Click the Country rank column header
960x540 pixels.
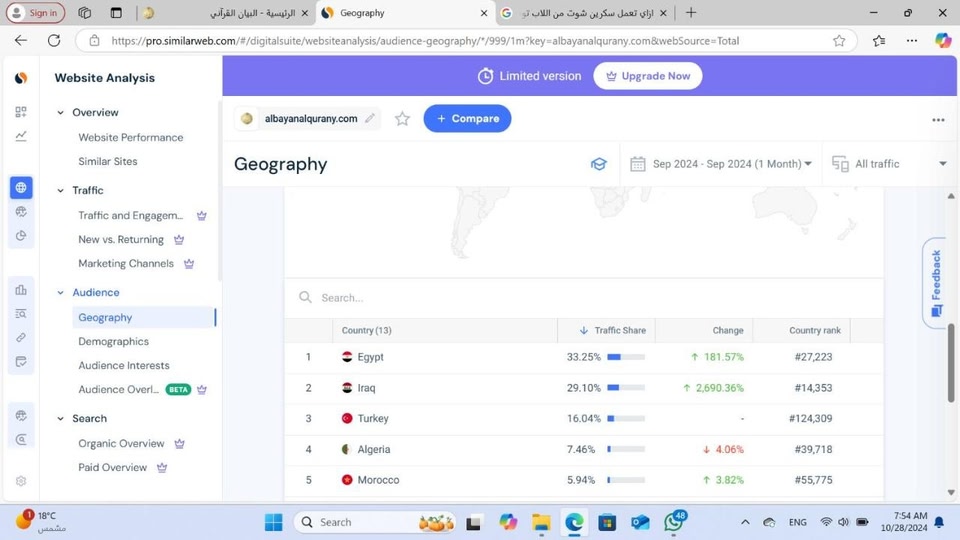point(814,330)
